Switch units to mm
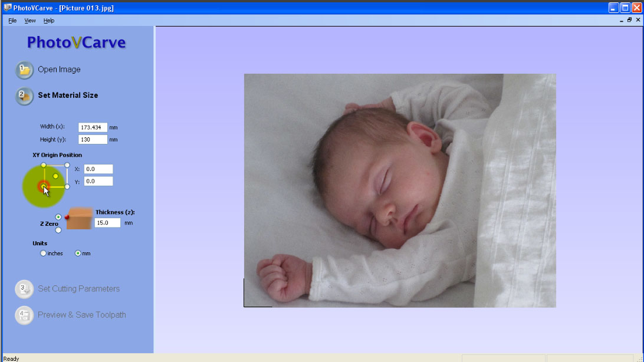Screen dimensions: 644x362 point(78,254)
